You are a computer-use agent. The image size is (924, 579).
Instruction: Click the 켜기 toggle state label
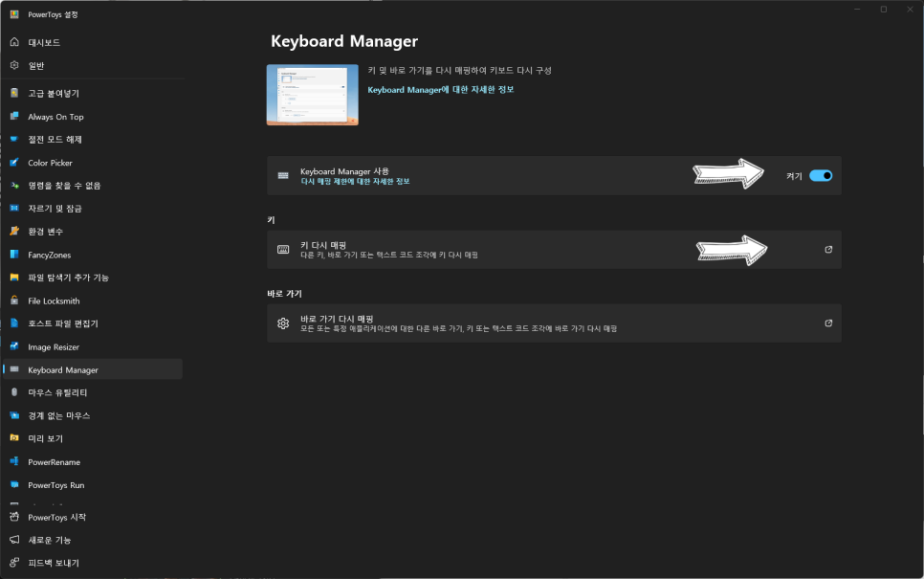[794, 176]
